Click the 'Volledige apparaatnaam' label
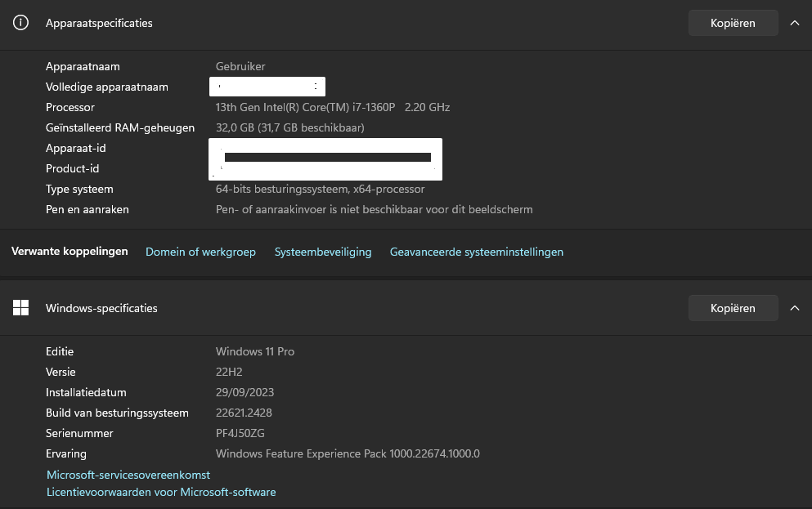This screenshot has width=812, height=509. [x=106, y=87]
